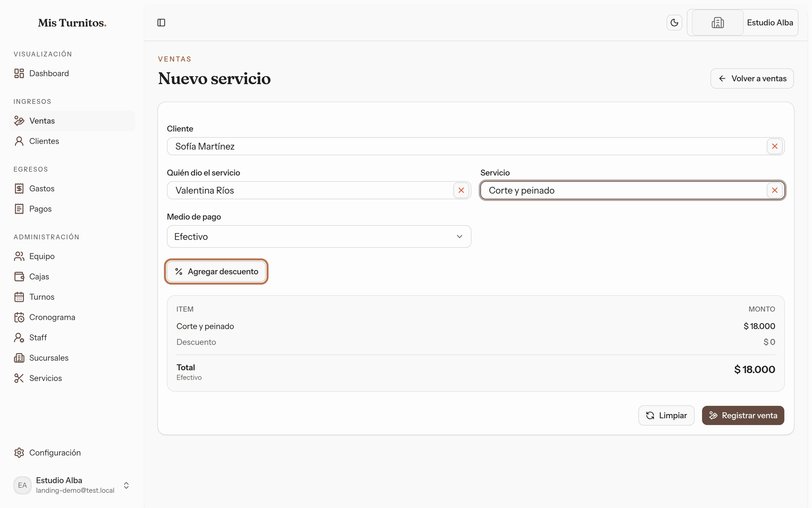Click the $ 18.000 total amount
812x508 pixels.
754,369
